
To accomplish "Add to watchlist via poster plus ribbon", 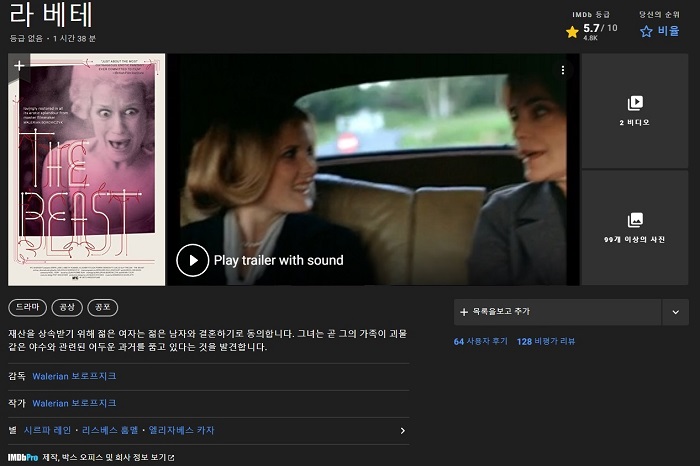I will (19, 66).
